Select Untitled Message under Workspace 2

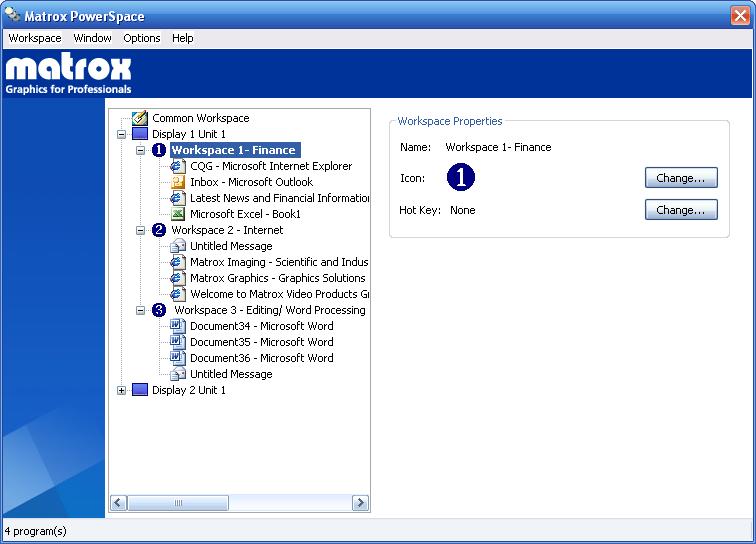231,246
